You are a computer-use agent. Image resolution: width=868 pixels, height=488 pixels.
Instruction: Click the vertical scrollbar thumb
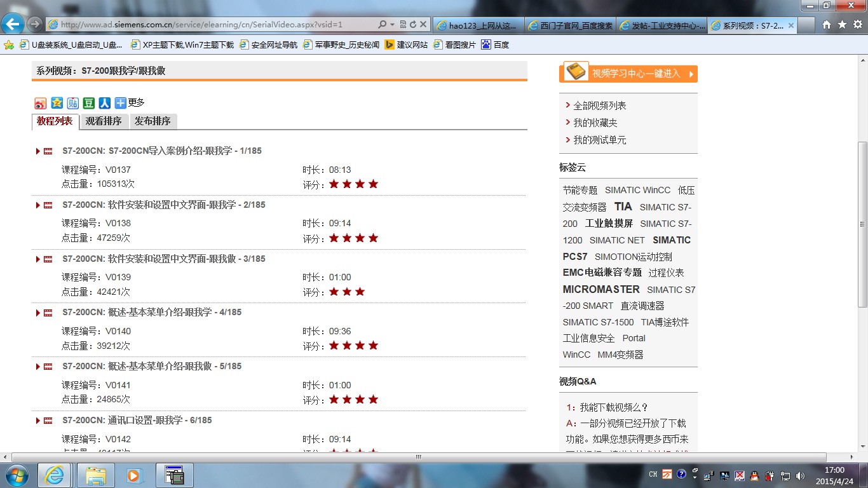coord(862,224)
